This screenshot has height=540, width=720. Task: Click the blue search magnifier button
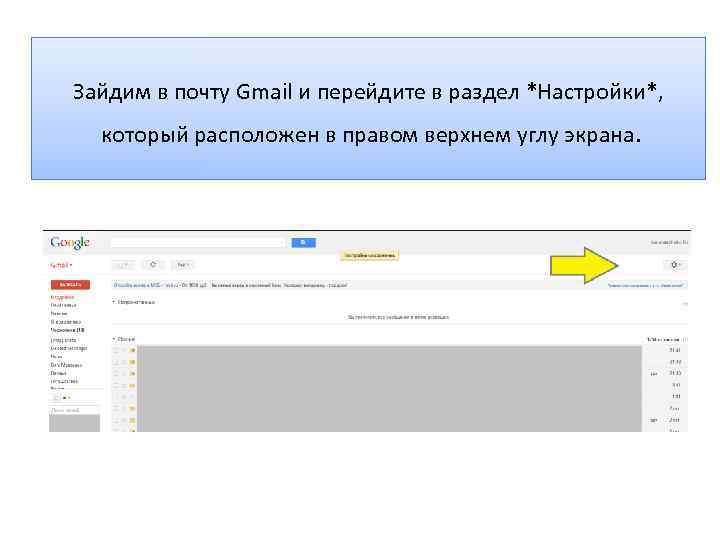click(304, 242)
